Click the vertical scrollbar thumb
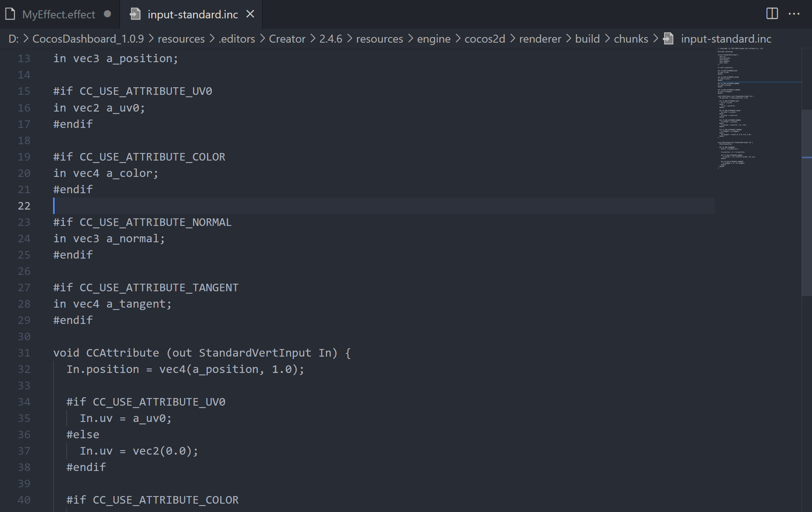Image resolution: width=812 pixels, height=512 pixels. coord(807,202)
